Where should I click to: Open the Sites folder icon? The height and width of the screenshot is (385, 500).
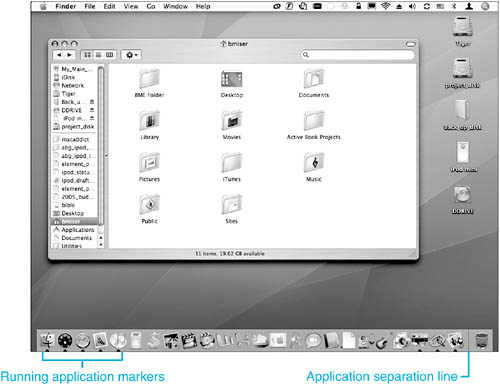pyautogui.click(x=232, y=205)
